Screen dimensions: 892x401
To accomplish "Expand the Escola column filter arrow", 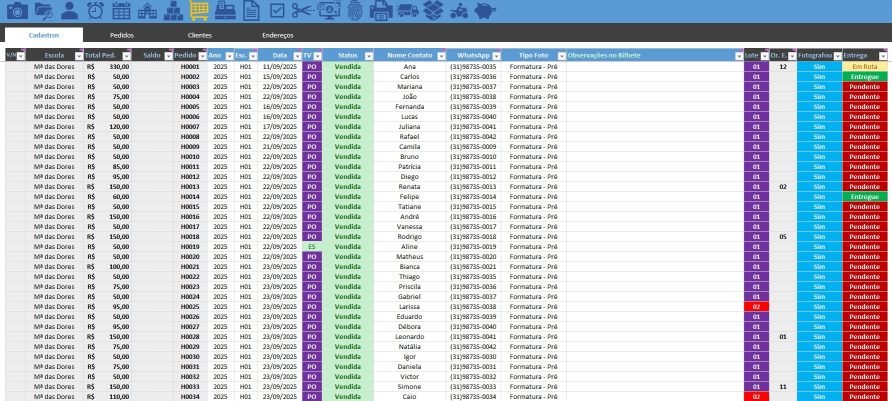I will pos(78,56).
